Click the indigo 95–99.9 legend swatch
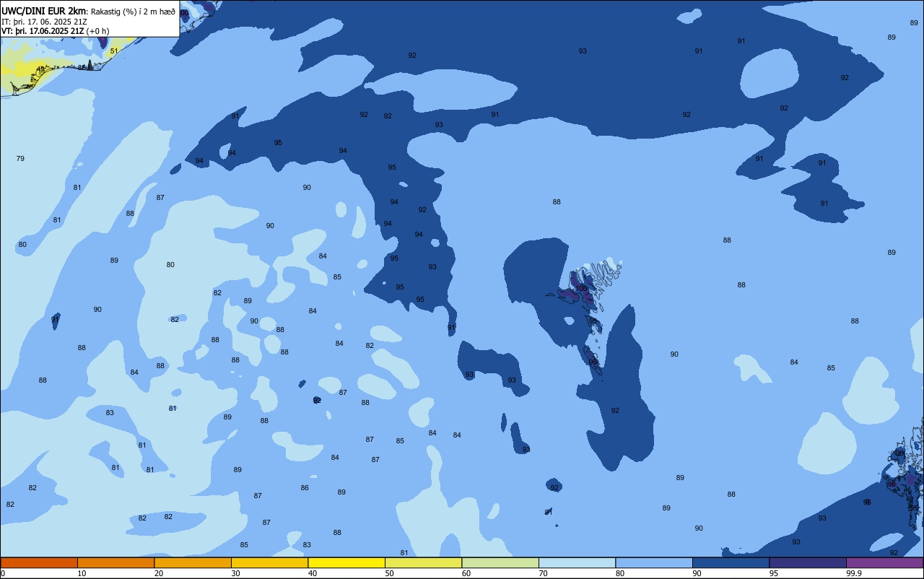This screenshot has width=924, height=579. pos(808,562)
